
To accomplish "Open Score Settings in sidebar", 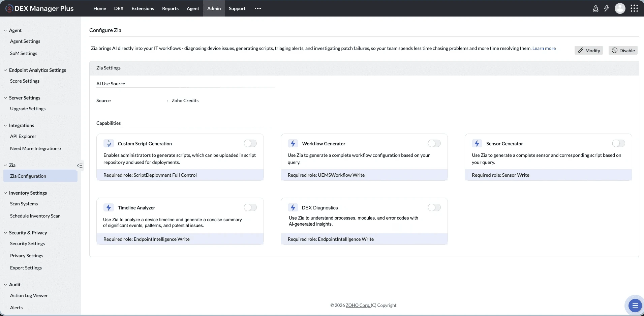I will 25,81.
